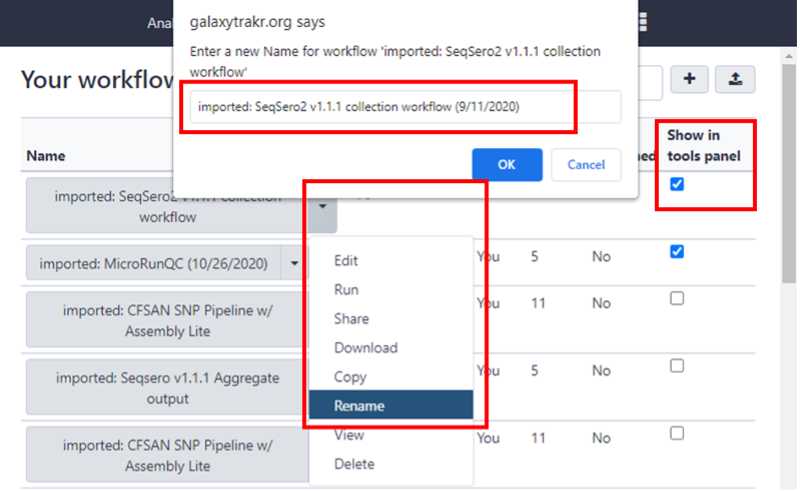Viewport: 800px width, 491px height.
Task: Expand the MicroRunQC workflow dropdown arrow
Action: click(x=294, y=264)
